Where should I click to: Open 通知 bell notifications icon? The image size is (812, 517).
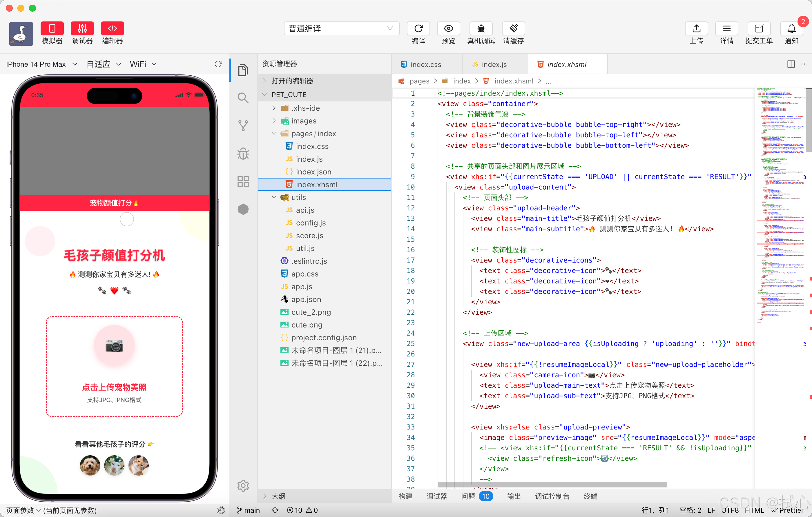791,29
